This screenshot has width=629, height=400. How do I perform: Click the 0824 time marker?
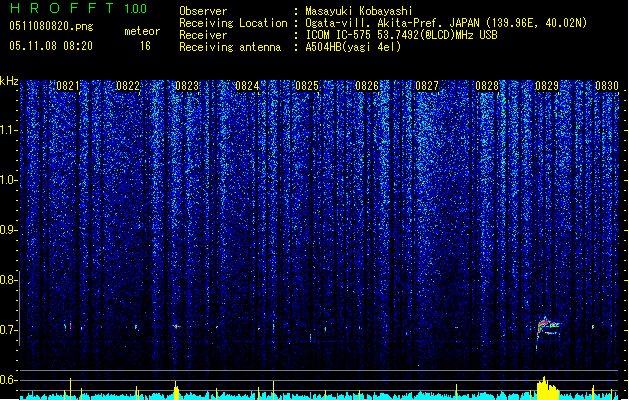coord(247,86)
